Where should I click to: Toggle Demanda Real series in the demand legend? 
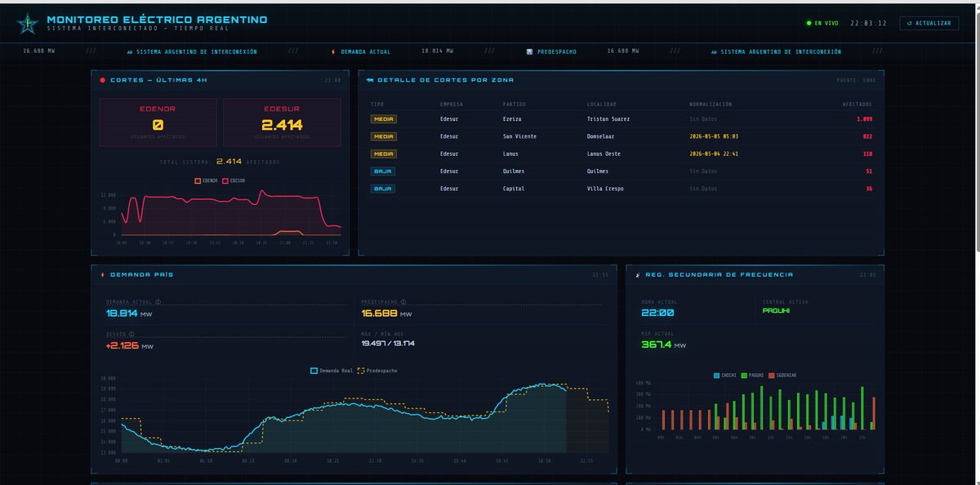pyautogui.click(x=332, y=371)
